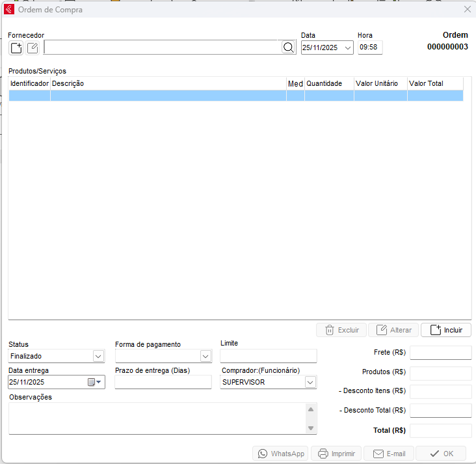The height and width of the screenshot is (464, 476).
Task: Click the supplier search magnifier icon
Action: coord(289,48)
